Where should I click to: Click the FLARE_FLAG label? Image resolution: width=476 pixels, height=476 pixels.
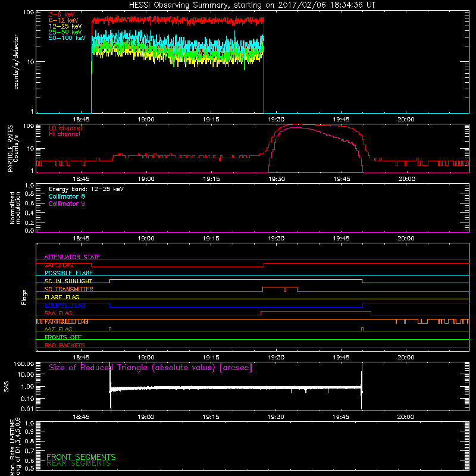coord(62,297)
